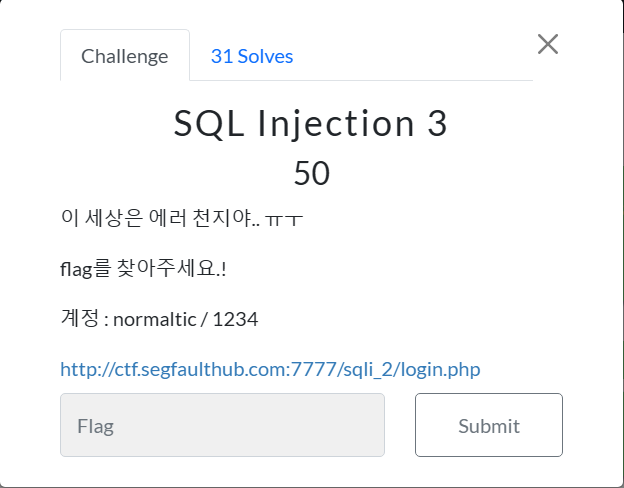This screenshot has width=624, height=488.
Task: Click the 50 point value
Action: coord(312,173)
